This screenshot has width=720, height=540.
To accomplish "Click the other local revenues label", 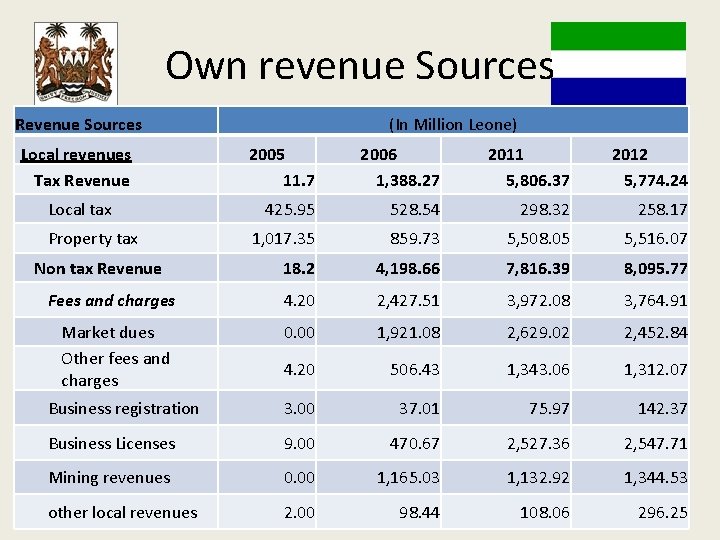I will (123, 512).
